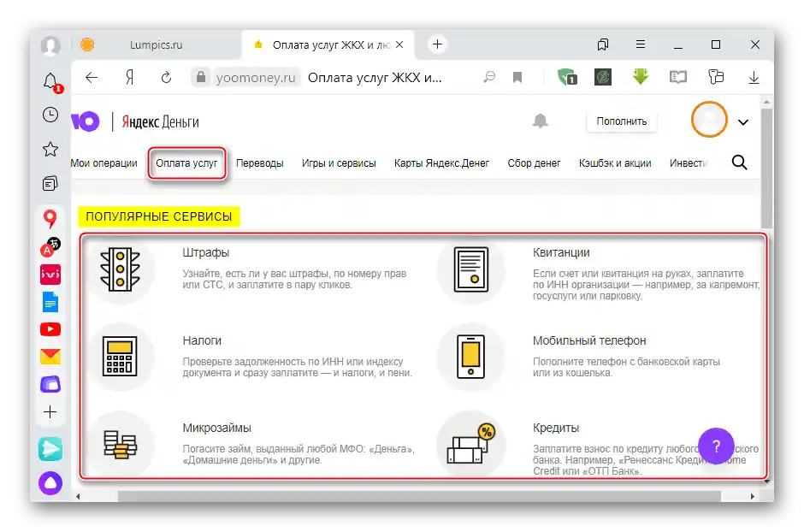Go to Мои операции
This screenshot has height=532, width=804.
tap(104, 163)
